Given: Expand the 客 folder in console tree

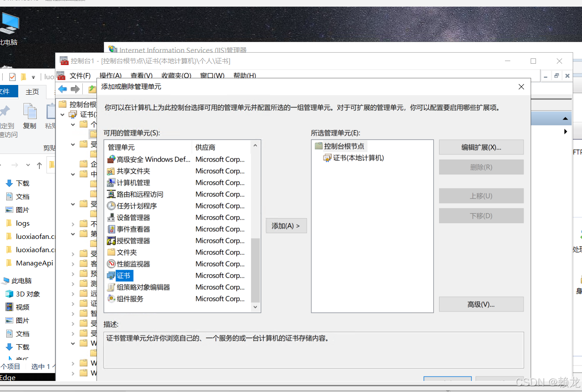Looking at the screenshot, I should point(73,264).
